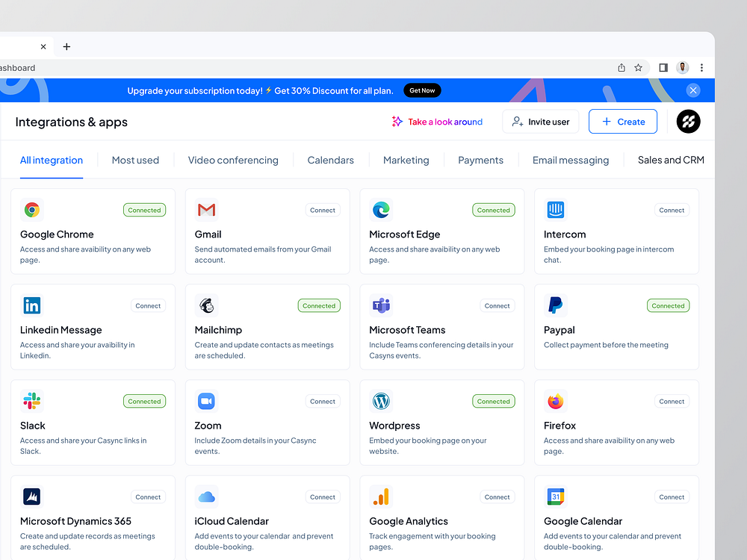Image resolution: width=747 pixels, height=560 pixels.
Task: Toggle Connected status on Google Chrome
Action: (144, 211)
